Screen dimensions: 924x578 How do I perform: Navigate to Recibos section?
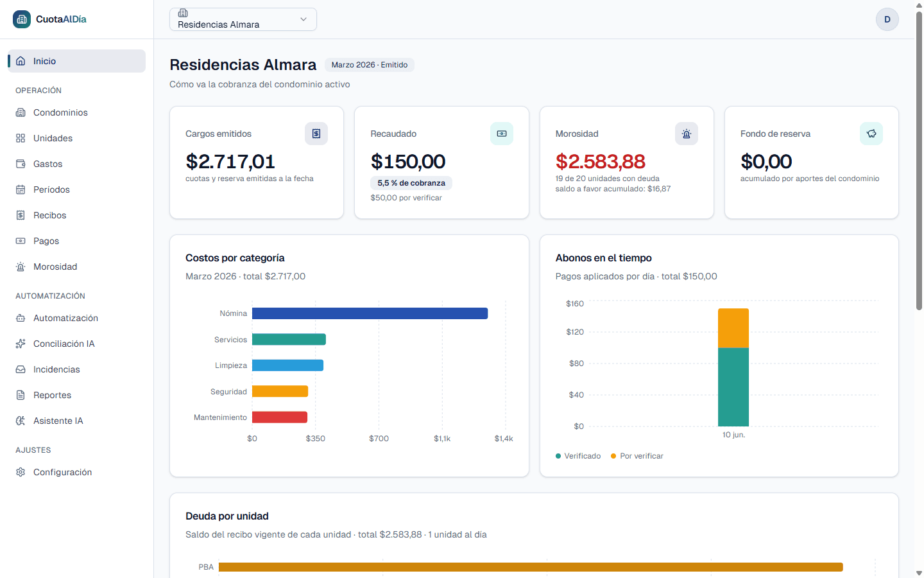(76, 215)
